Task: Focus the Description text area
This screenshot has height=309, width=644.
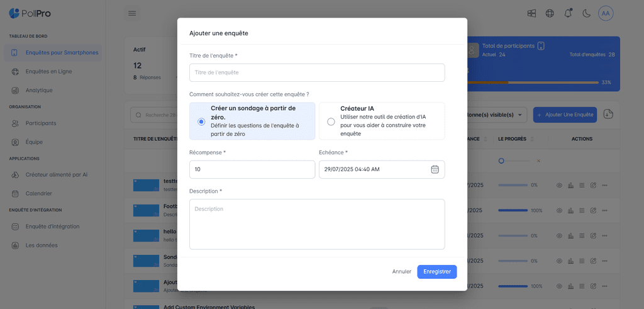Action: click(x=317, y=224)
